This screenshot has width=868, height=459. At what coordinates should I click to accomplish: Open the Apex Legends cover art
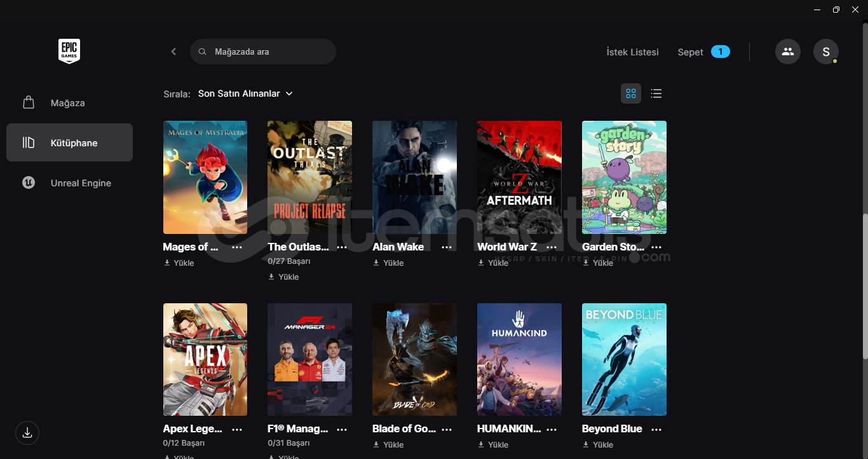[x=205, y=359]
